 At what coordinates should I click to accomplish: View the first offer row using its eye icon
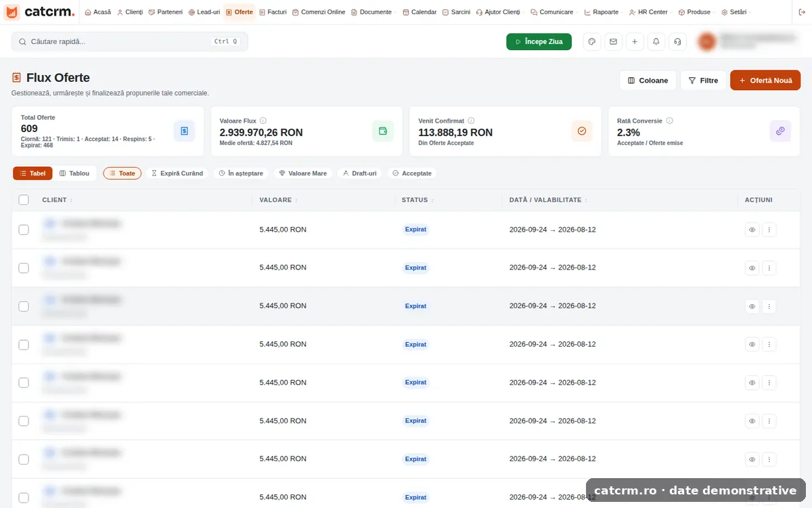(x=752, y=230)
